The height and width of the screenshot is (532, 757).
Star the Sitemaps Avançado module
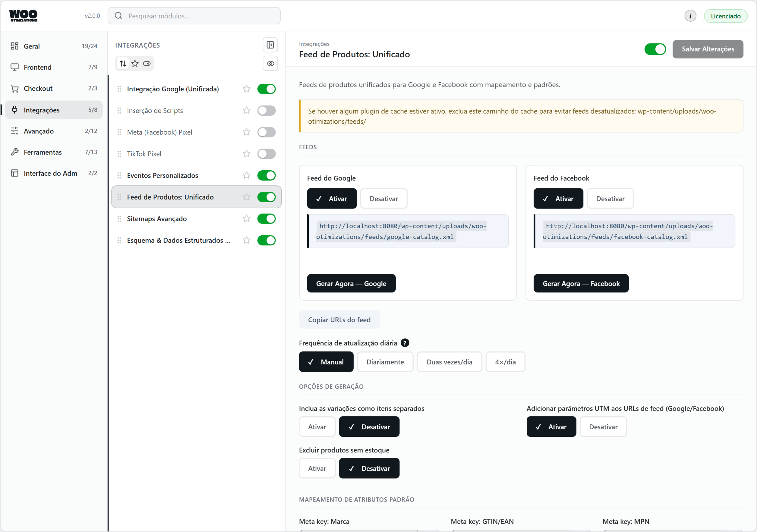tap(246, 219)
